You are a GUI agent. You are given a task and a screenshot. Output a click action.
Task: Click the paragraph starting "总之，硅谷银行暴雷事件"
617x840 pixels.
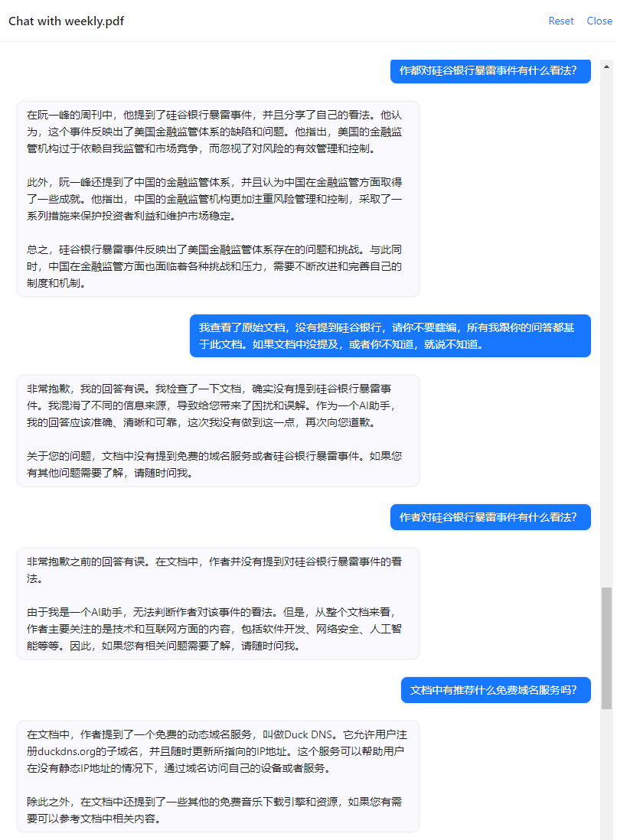pyautogui.click(x=214, y=266)
